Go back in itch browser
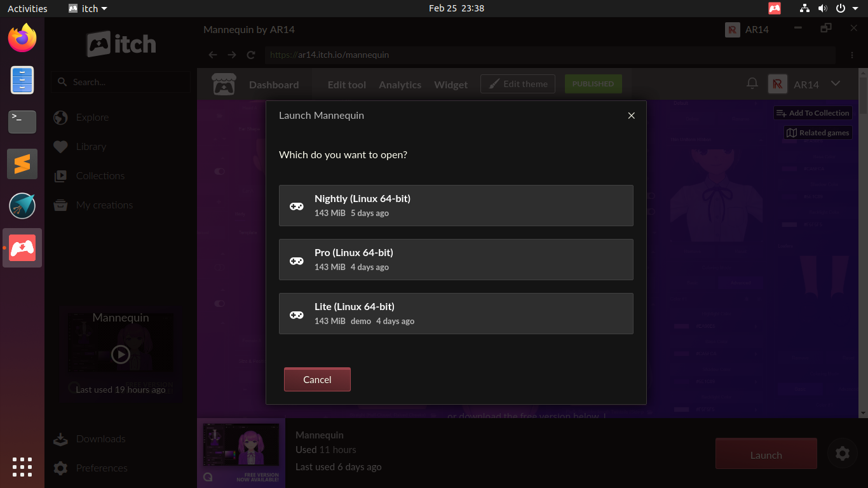 point(213,55)
